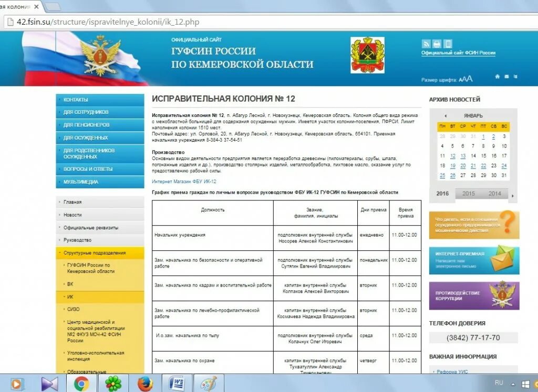Show hidden tray icons arrow
The height and width of the screenshot is (392, 538).
(x=513, y=384)
